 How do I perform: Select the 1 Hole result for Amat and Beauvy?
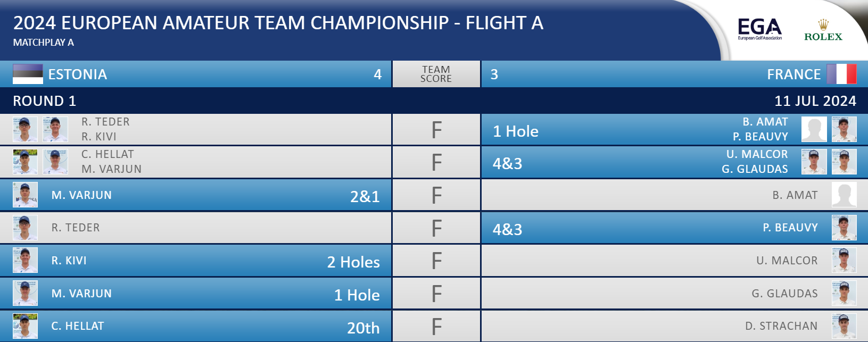[515, 131]
